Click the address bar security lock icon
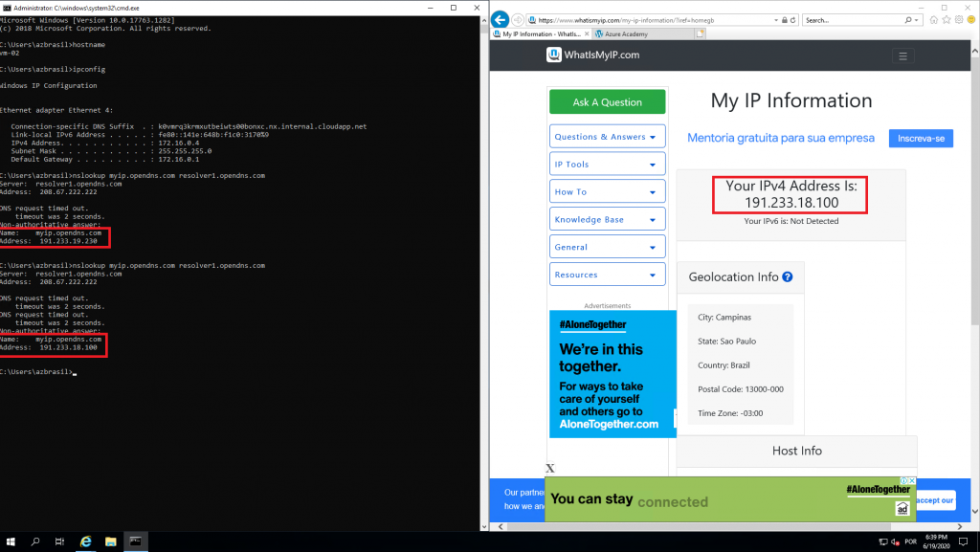980x552 pixels. pos(785,20)
